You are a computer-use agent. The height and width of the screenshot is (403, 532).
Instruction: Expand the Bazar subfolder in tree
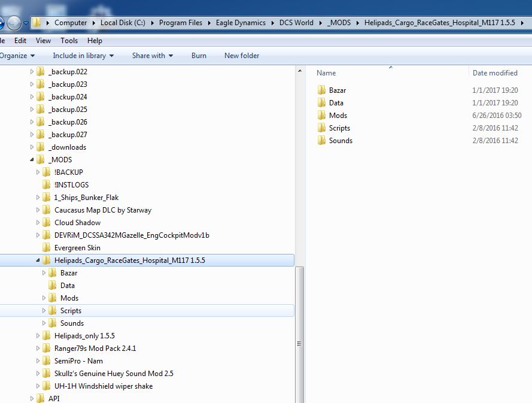pos(44,272)
